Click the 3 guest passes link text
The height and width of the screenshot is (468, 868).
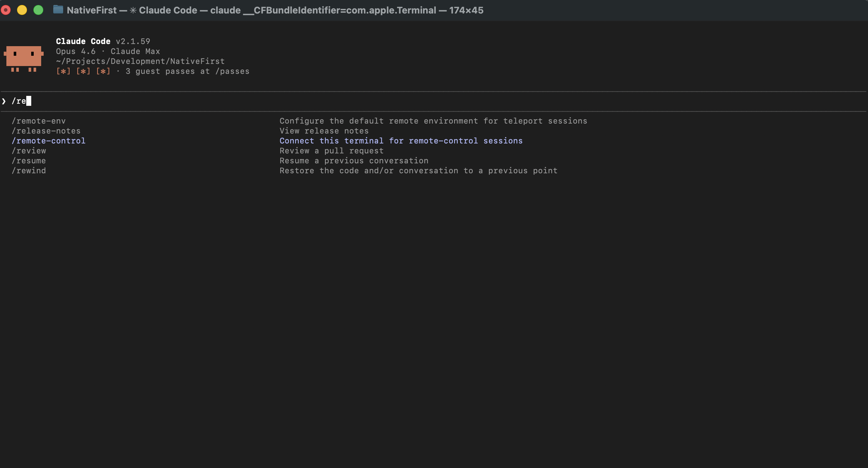pos(187,71)
